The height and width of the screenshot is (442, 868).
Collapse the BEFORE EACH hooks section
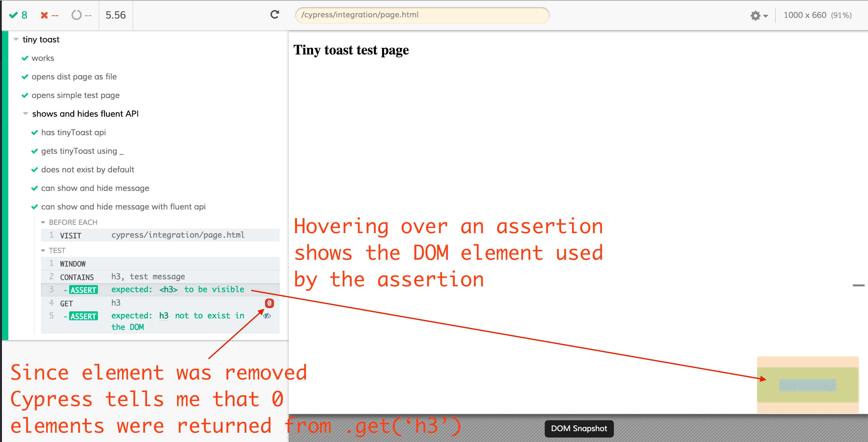click(43, 222)
